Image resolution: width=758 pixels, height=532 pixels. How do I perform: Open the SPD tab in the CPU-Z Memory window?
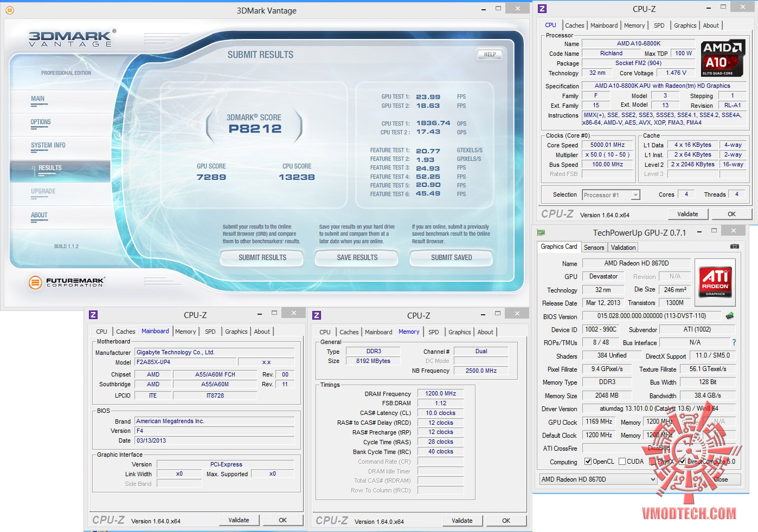click(x=433, y=332)
